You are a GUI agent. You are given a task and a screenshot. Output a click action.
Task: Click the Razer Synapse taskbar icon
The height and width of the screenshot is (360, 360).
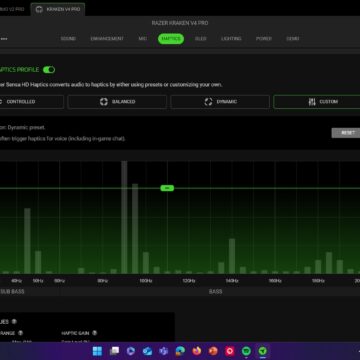coord(263,351)
